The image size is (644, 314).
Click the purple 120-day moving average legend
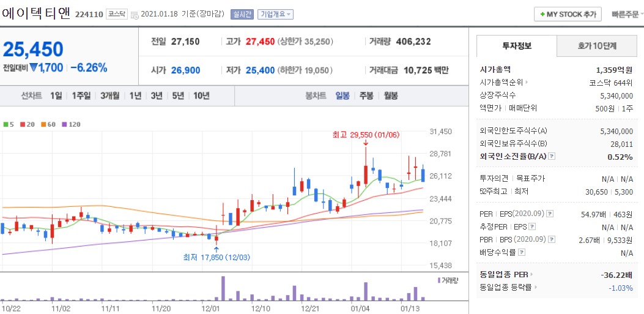click(x=71, y=124)
